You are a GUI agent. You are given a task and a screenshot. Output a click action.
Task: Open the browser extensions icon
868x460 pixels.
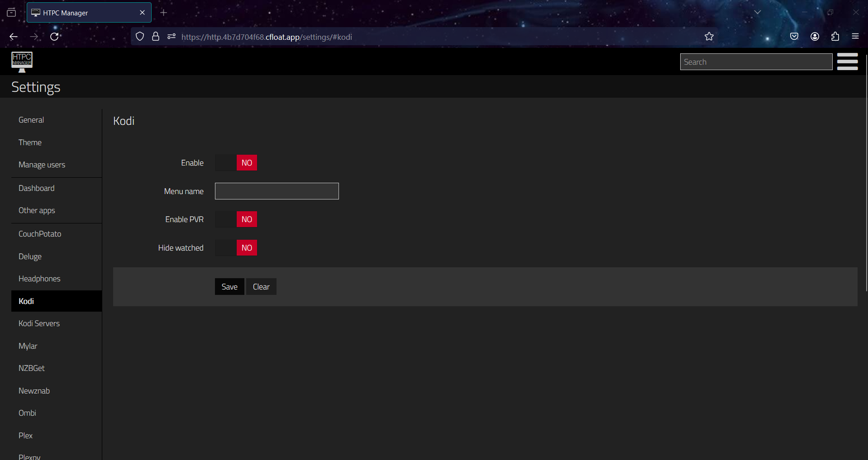pos(835,37)
